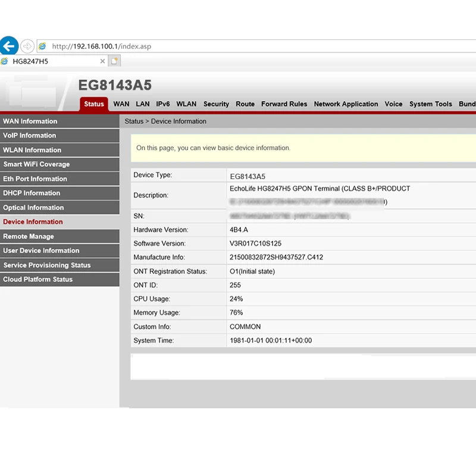Open the System Tools tab
Screen dimensions: 476x476
point(430,104)
